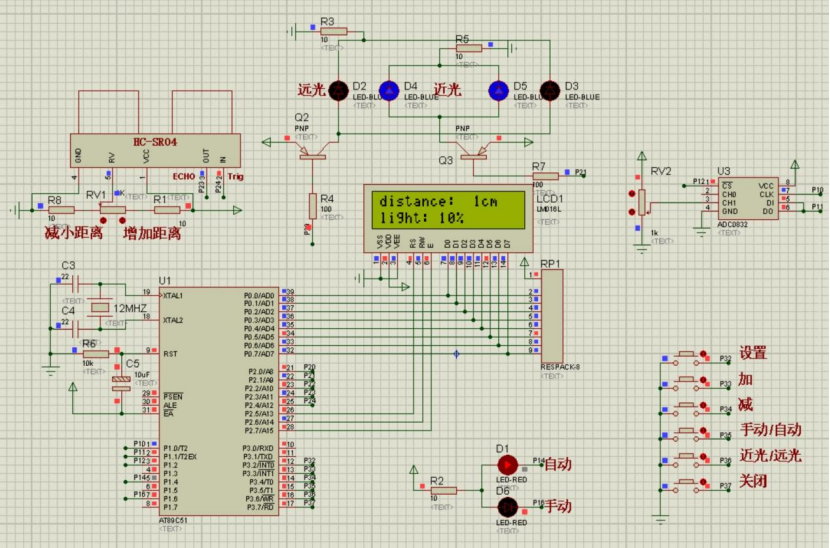Click the upper red adjust dot of RV2
The image size is (830, 548).
click(x=631, y=194)
